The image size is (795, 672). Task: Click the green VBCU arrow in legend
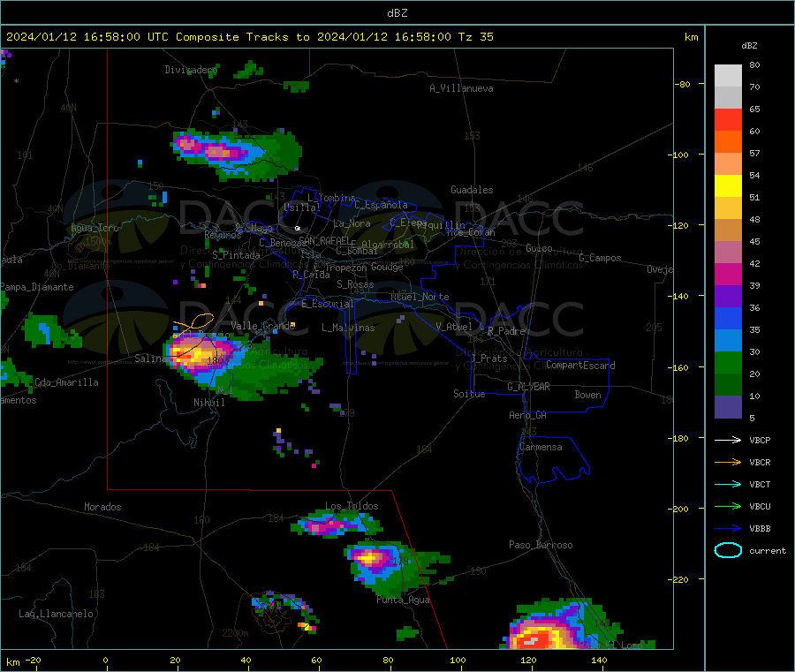tap(728, 506)
